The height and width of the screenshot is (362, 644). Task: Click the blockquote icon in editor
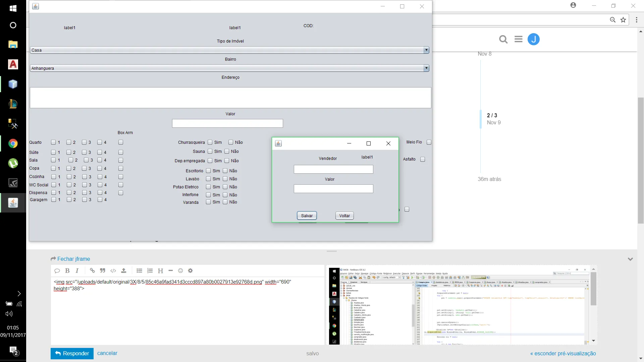(x=103, y=271)
